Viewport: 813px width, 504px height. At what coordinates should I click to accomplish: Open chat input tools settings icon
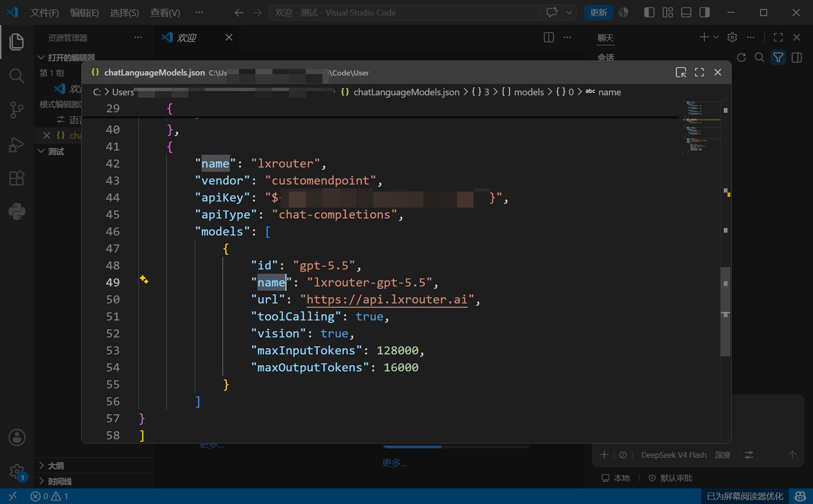(749, 455)
